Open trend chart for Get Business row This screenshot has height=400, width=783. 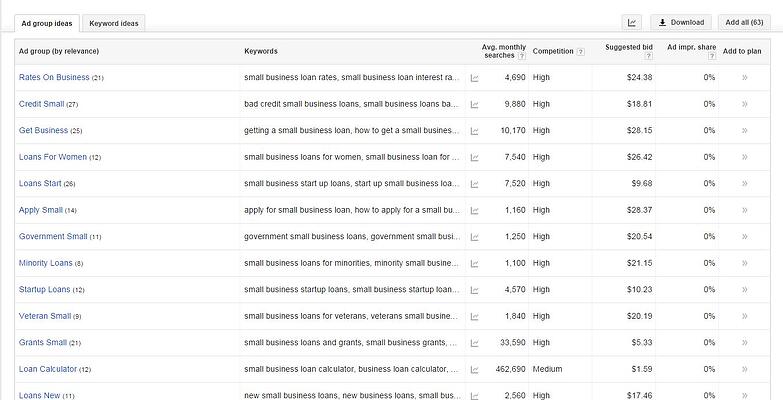474,131
